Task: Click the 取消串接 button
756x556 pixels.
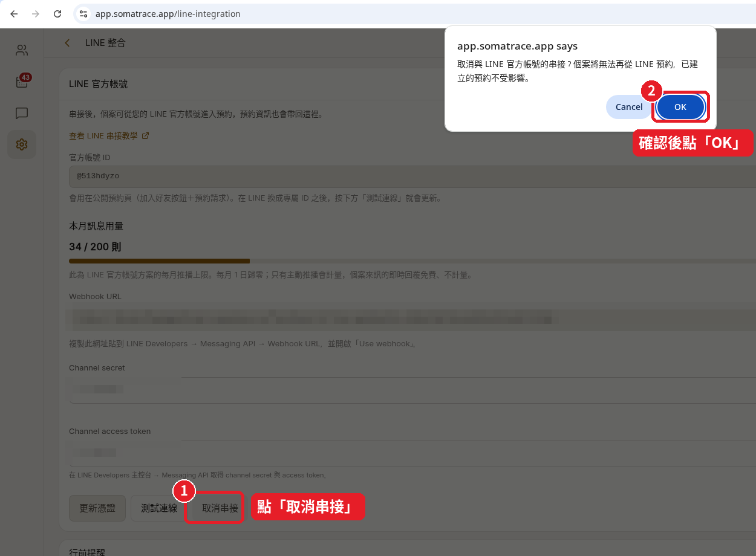Action: point(220,508)
